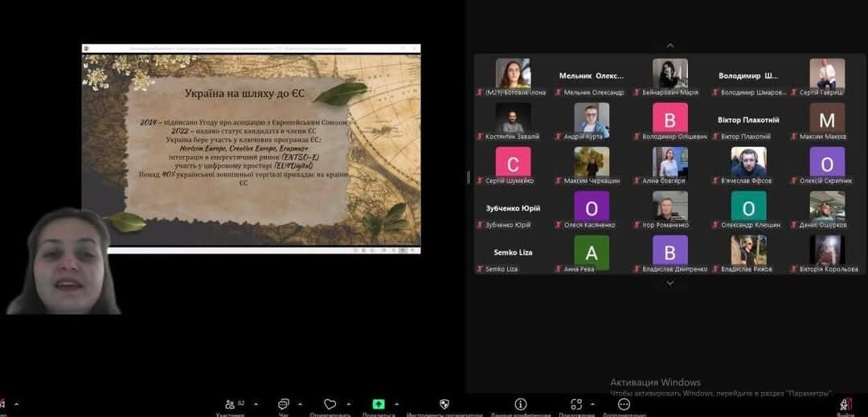Expand the caret next to Participants
868x417 pixels.
pyautogui.click(x=254, y=404)
